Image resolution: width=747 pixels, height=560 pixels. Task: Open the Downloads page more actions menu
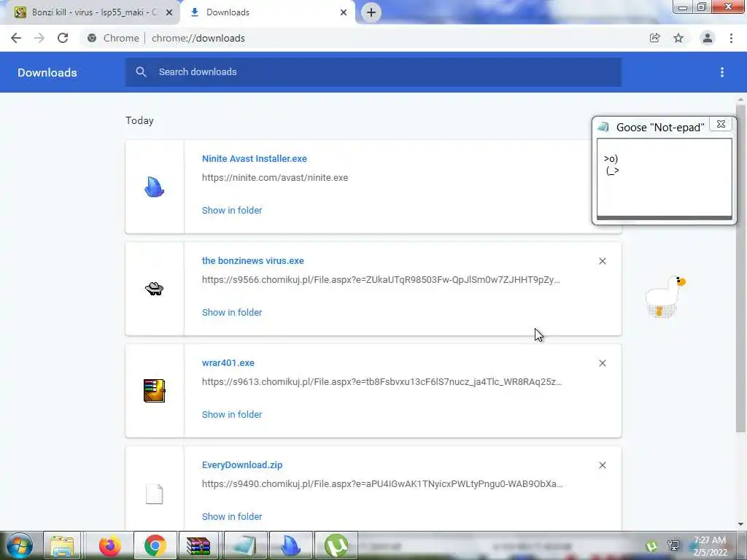(722, 72)
